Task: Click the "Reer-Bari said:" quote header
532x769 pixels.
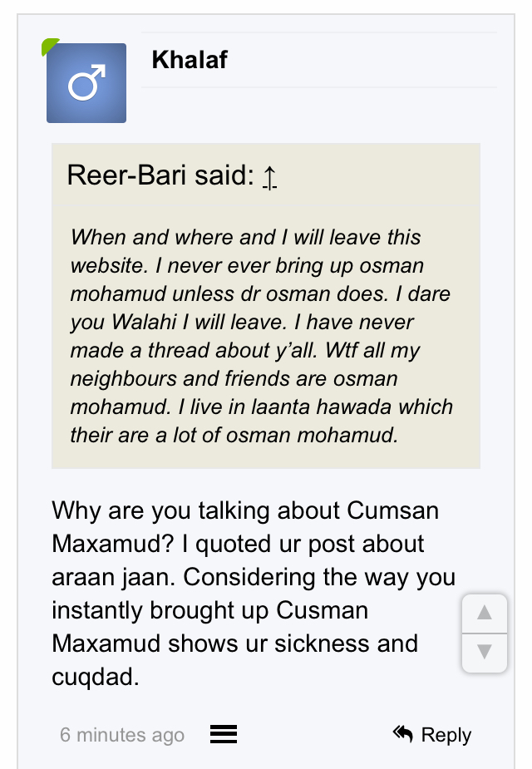Action: tap(160, 175)
